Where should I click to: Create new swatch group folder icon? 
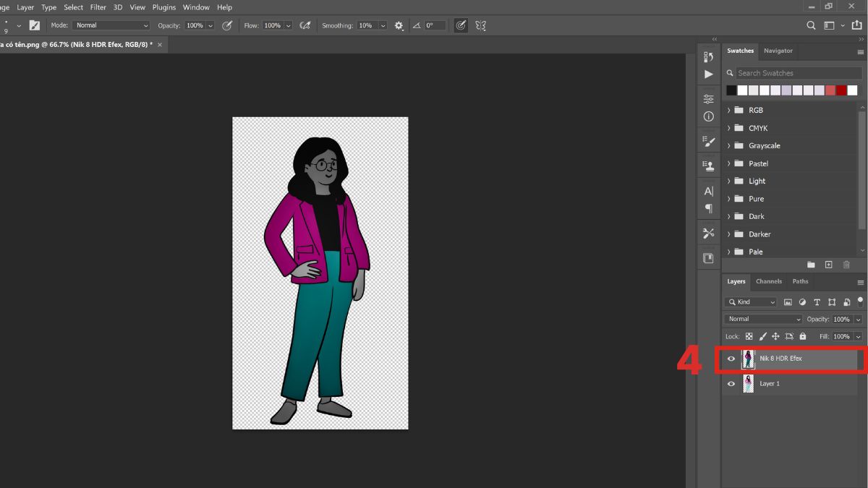tap(811, 265)
